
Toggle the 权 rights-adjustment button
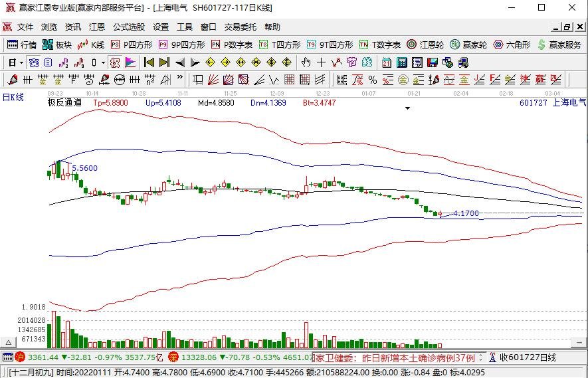[115, 62]
